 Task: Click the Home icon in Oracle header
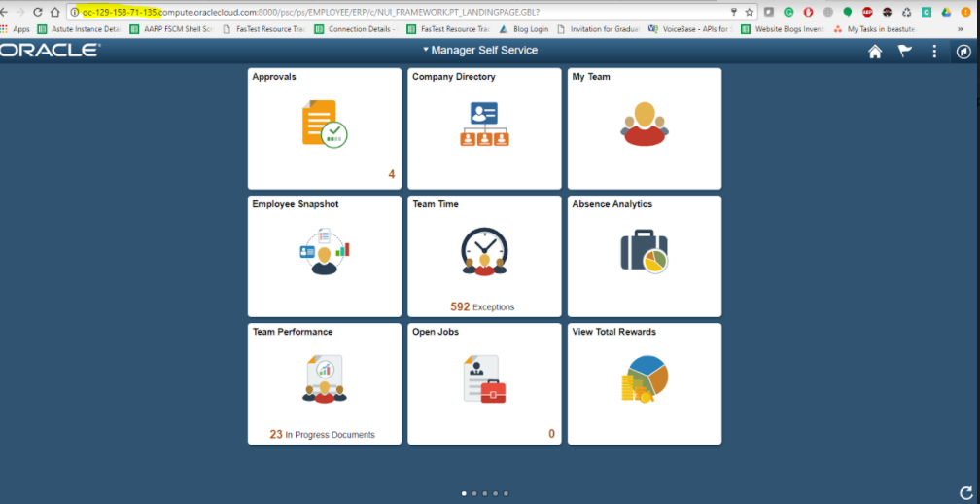(x=875, y=52)
